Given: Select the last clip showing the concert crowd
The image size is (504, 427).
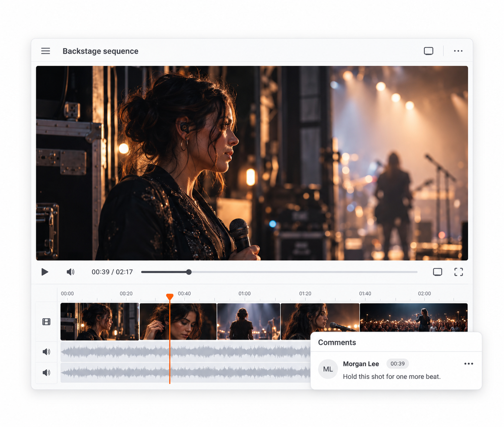Looking at the screenshot, I should click(x=414, y=317).
